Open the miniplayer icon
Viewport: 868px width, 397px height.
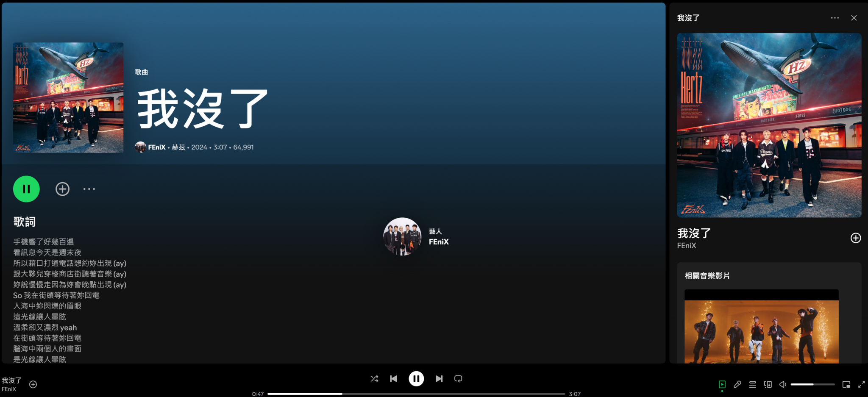(x=846, y=385)
